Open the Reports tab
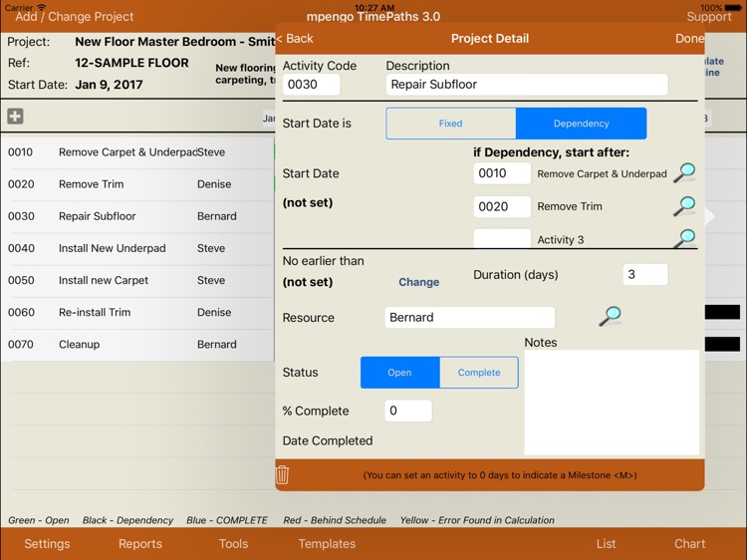The image size is (747, 560). pos(140,544)
